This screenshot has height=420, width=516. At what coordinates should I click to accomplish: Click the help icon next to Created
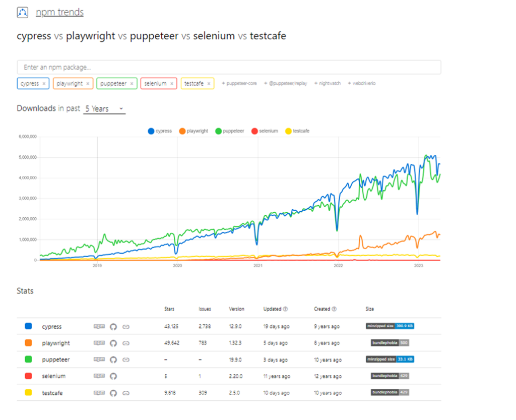click(x=335, y=309)
